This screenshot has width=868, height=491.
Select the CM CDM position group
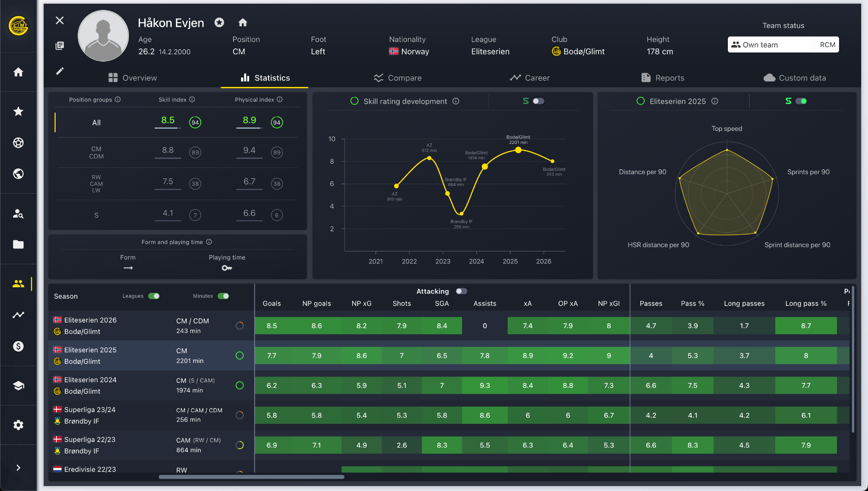point(177,153)
